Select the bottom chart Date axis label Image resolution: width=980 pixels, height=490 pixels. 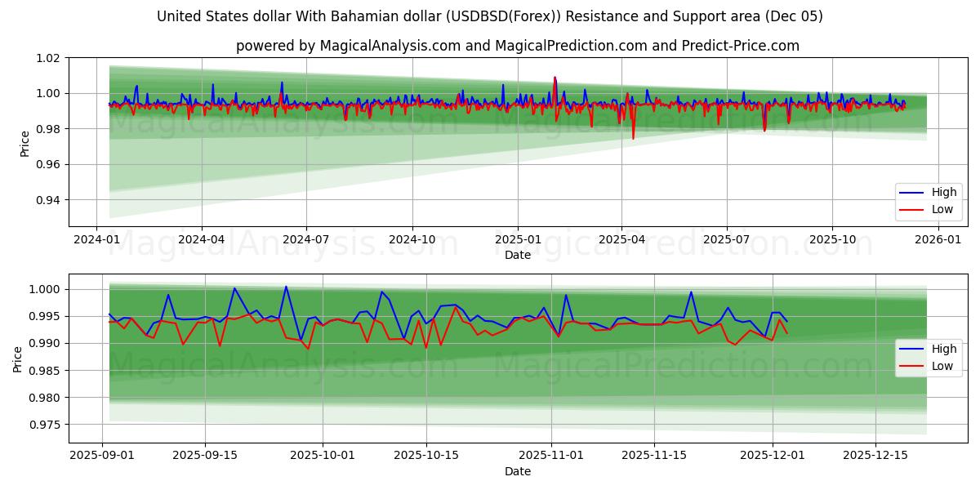(519, 471)
